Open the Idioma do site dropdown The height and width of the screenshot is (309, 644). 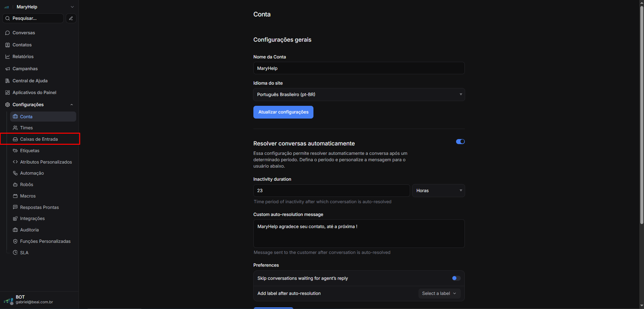(359, 95)
